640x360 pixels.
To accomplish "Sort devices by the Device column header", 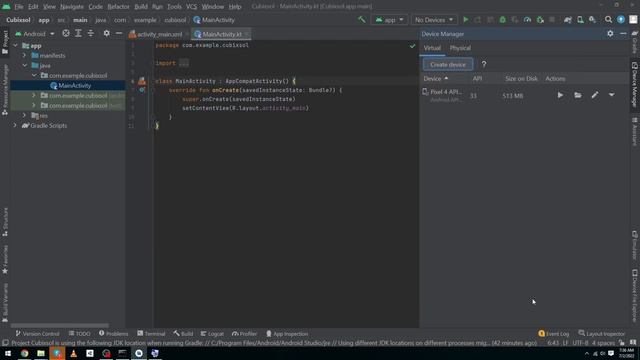I will [436, 78].
